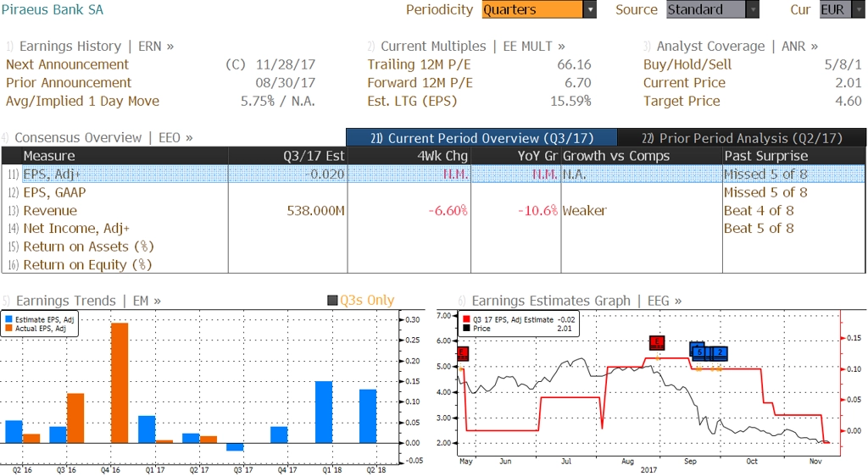Image resolution: width=868 pixels, height=476 pixels.
Task: Click the red earnings marker in August
Action: (x=657, y=343)
